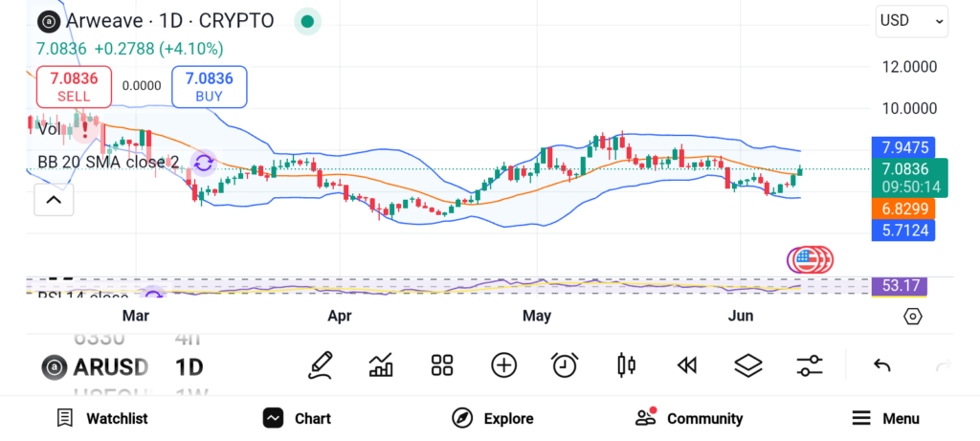Click the Mar date axis label
Image resolution: width=980 pixels, height=441 pixels.
[136, 316]
